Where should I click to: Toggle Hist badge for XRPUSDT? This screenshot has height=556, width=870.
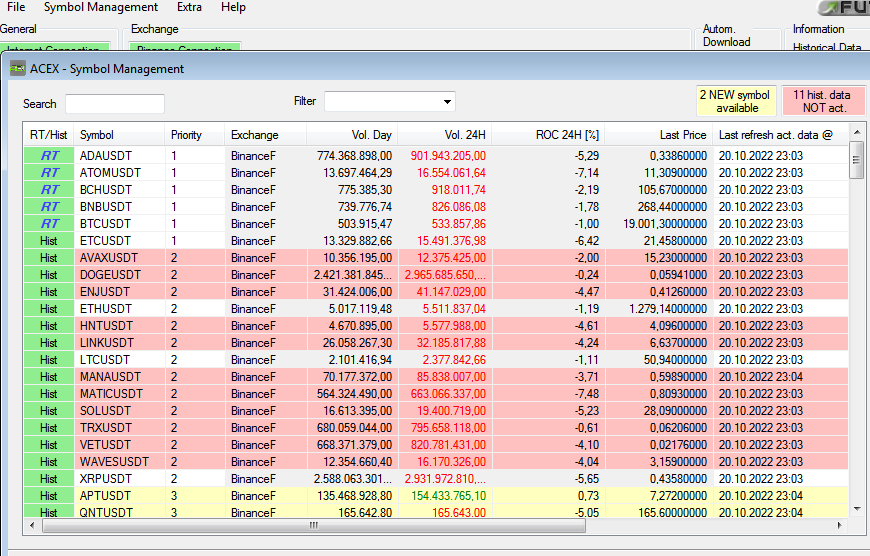pos(49,479)
